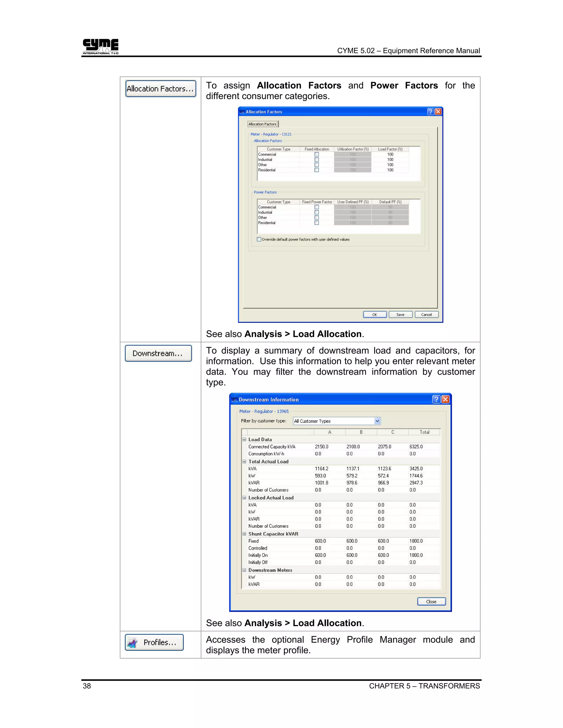Enable Fixed Power Factor for Industrial

[x=316, y=212]
